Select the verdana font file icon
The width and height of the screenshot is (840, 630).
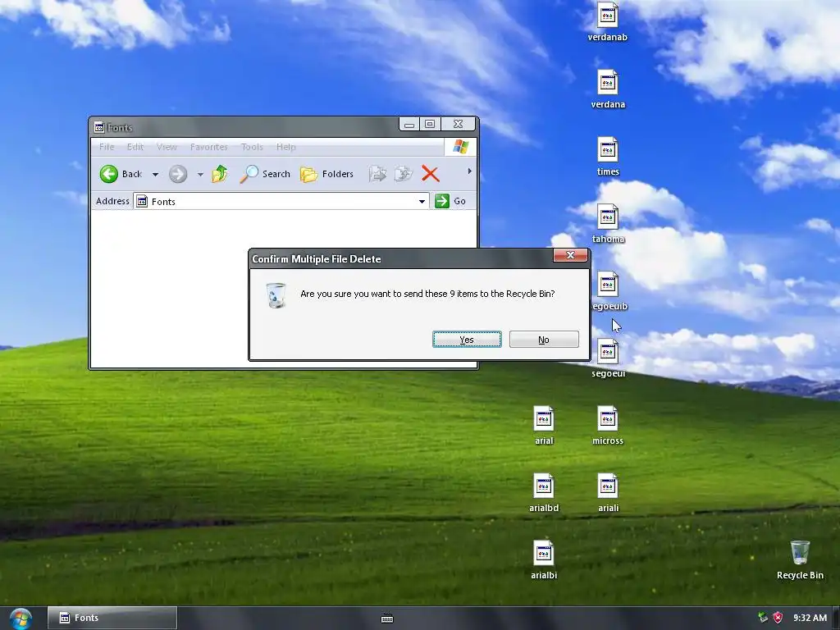608,83
